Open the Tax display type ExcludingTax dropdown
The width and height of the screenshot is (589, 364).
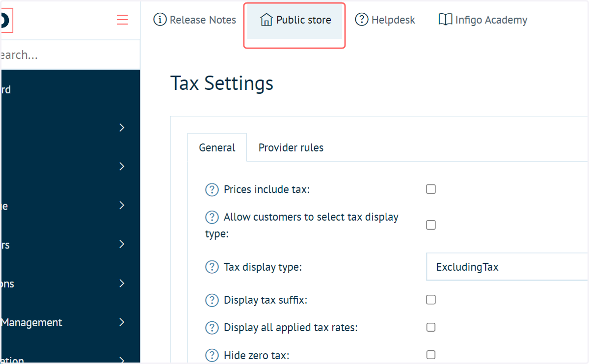pos(507,267)
